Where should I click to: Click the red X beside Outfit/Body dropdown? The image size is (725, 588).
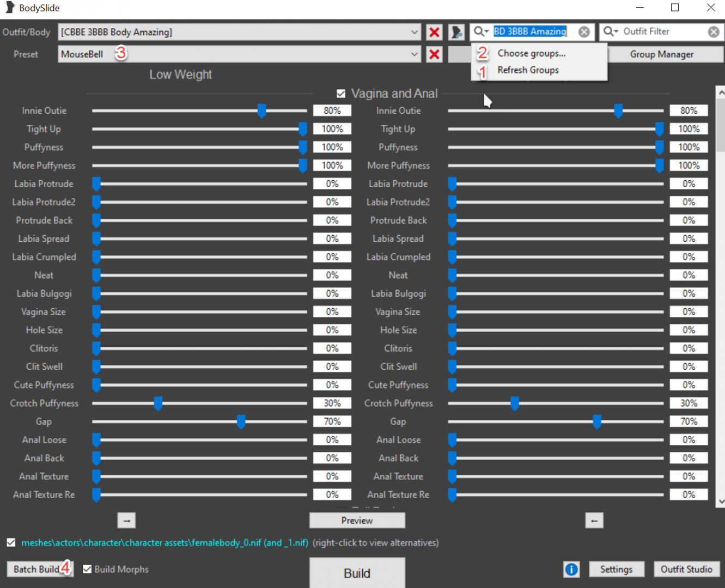click(434, 32)
